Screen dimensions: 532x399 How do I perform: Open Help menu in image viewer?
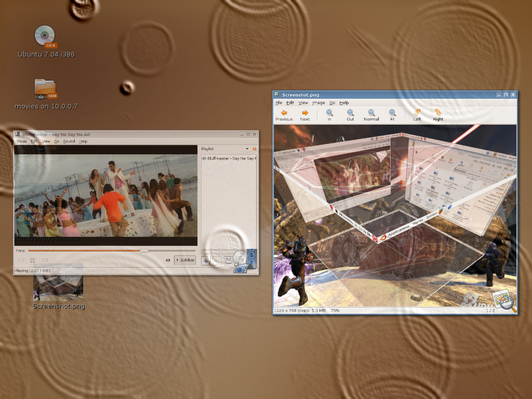click(x=344, y=103)
